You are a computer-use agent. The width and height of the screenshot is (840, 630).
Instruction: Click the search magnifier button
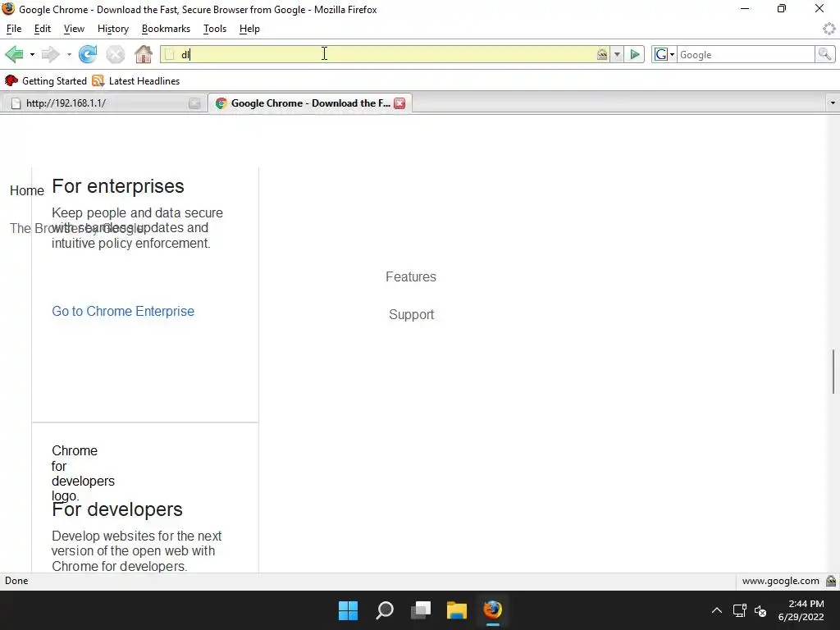[x=824, y=54]
